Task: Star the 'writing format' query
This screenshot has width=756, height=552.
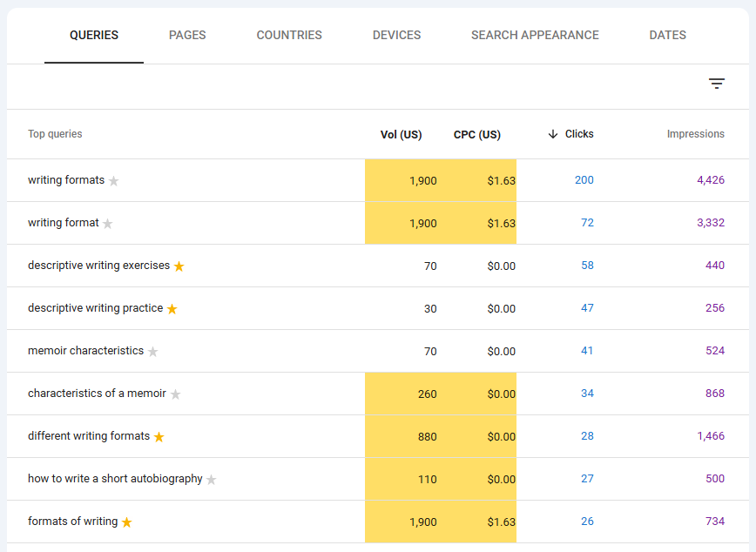Action: coord(108,224)
